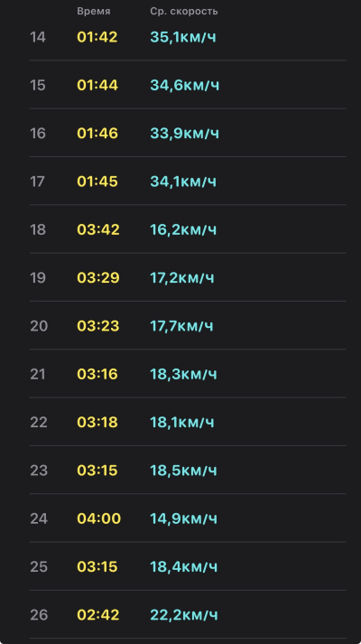Click the 01:44 time of lap 15
The image size is (361, 644).
point(97,86)
